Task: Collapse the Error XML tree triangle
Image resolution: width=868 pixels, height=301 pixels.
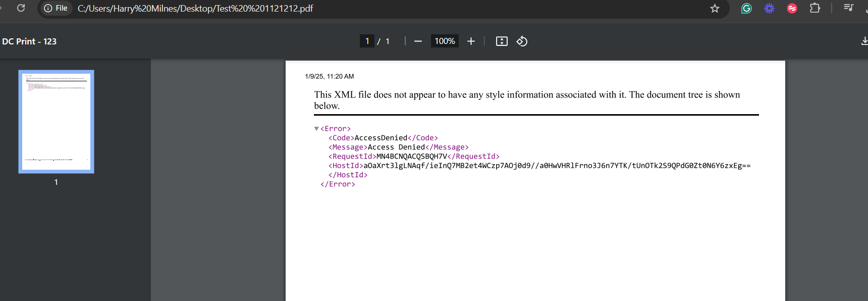Action: point(316,129)
